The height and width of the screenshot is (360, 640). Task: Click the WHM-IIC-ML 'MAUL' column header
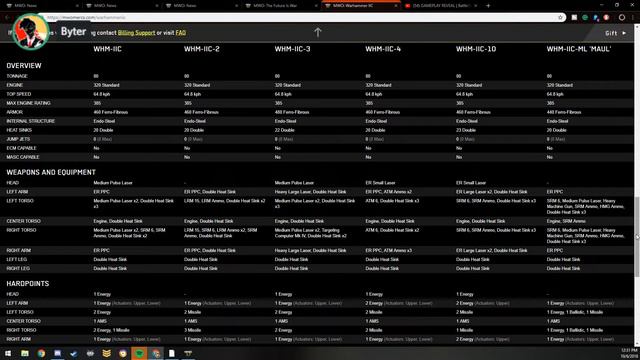tap(579, 49)
